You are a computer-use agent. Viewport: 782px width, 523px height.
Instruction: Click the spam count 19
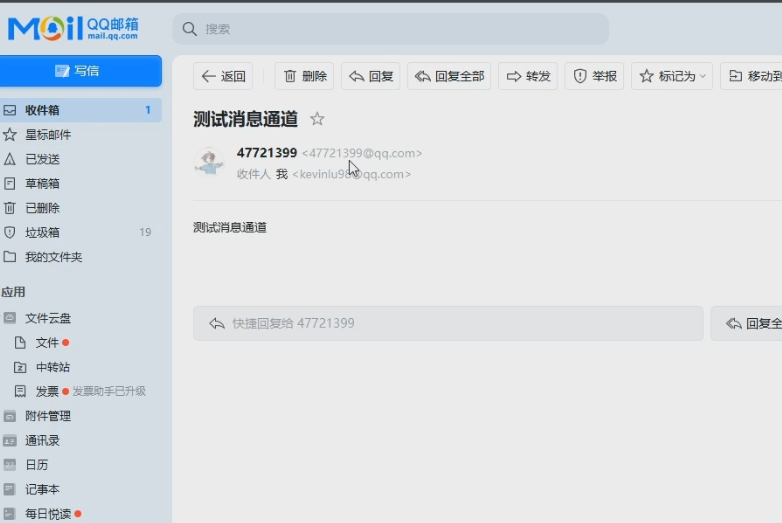tap(145, 232)
